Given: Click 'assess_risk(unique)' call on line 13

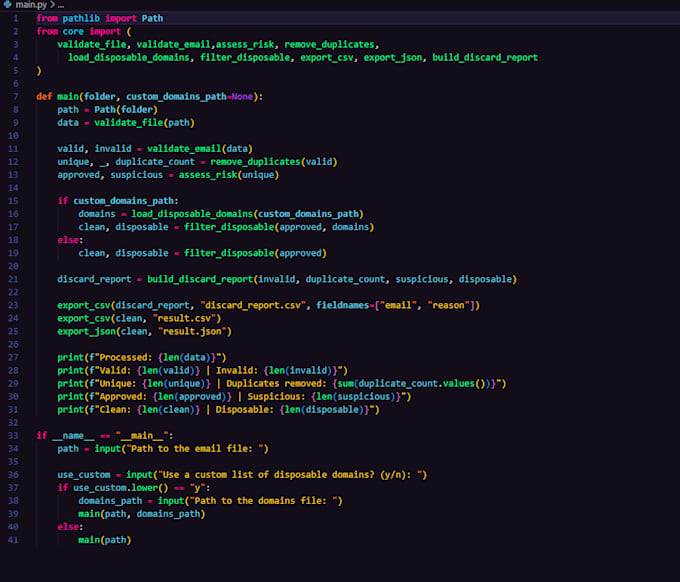Looking at the screenshot, I should 229,175.
